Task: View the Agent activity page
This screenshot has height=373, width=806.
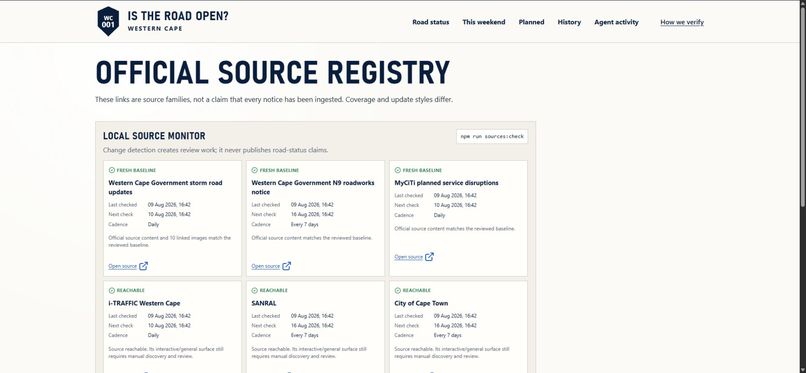Action: [616, 22]
